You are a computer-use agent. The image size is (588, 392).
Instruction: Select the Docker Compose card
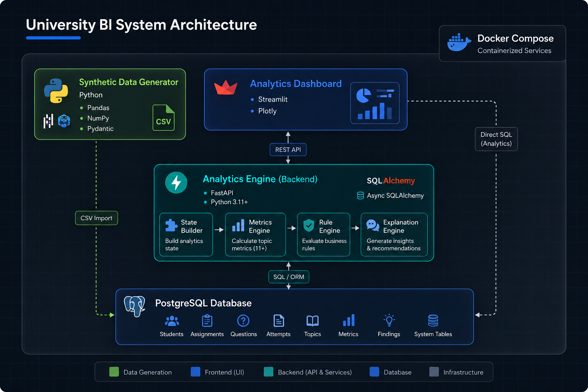click(x=502, y=43)
